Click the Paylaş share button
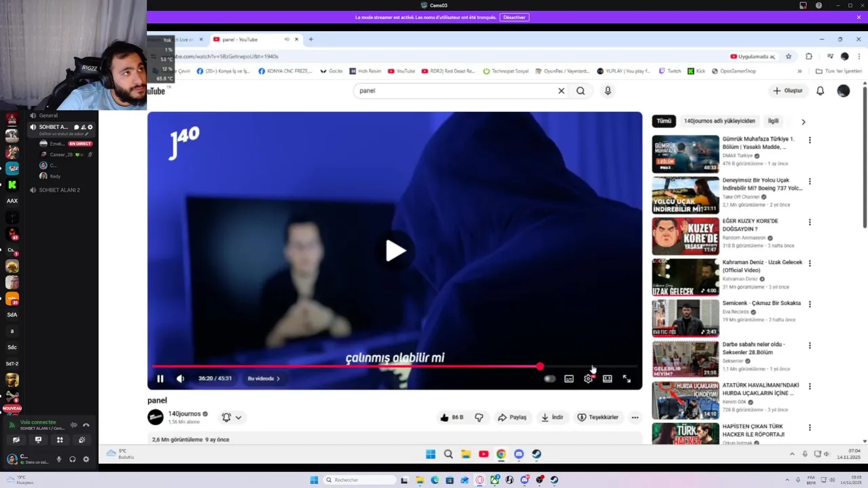 [512, 418]
